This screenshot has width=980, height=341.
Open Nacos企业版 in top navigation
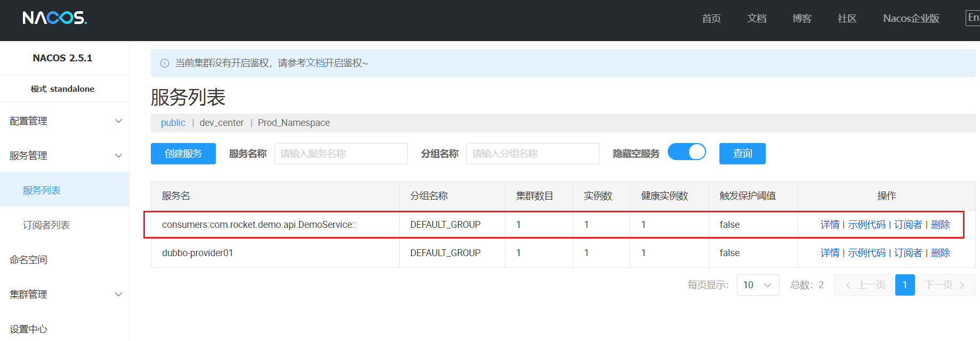pyautogui.click(x=911, y=19)
